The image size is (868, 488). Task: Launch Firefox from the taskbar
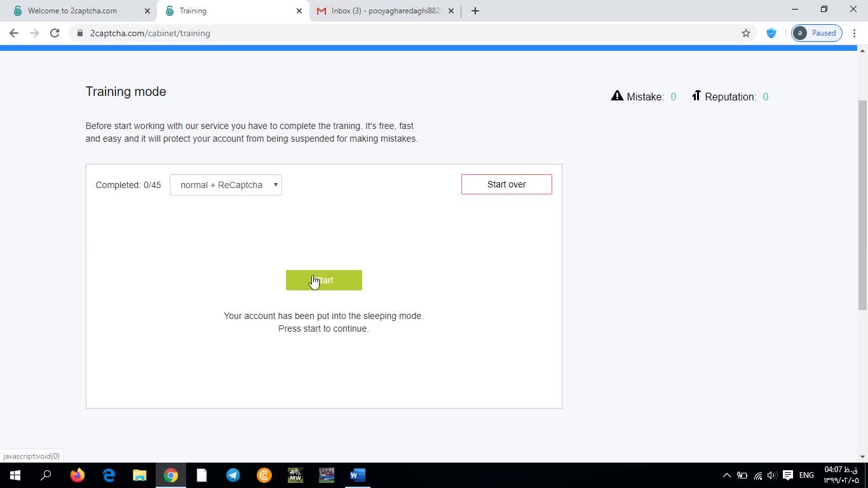point(78,475)
